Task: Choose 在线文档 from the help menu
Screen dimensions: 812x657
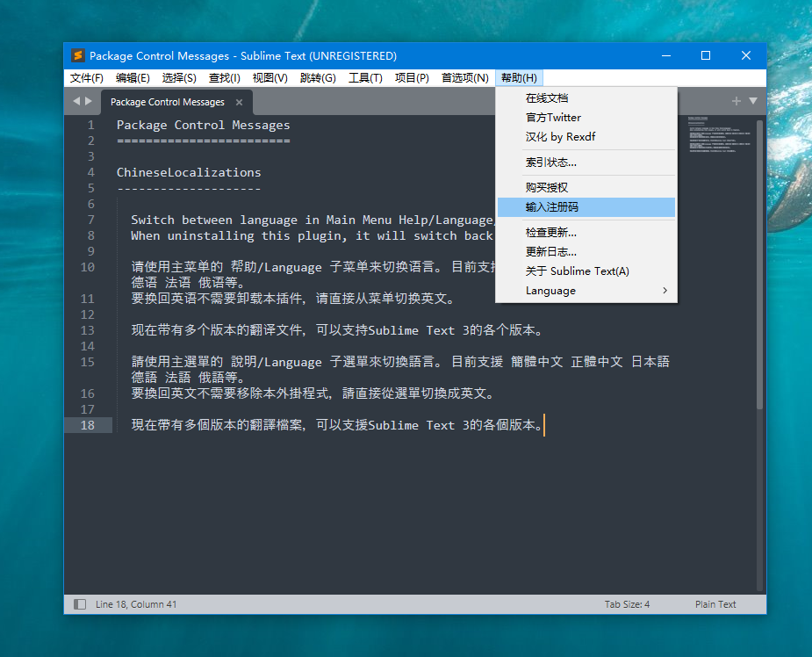Action: point(586,97)
